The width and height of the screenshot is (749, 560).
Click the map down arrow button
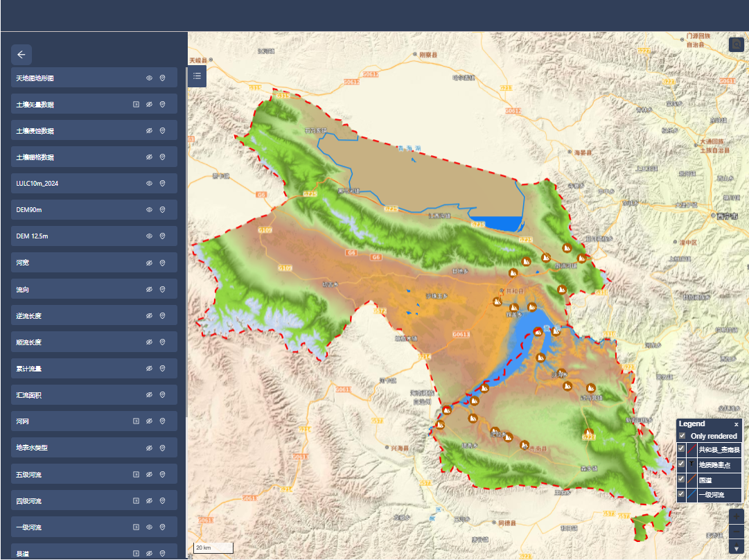point(737,549)
